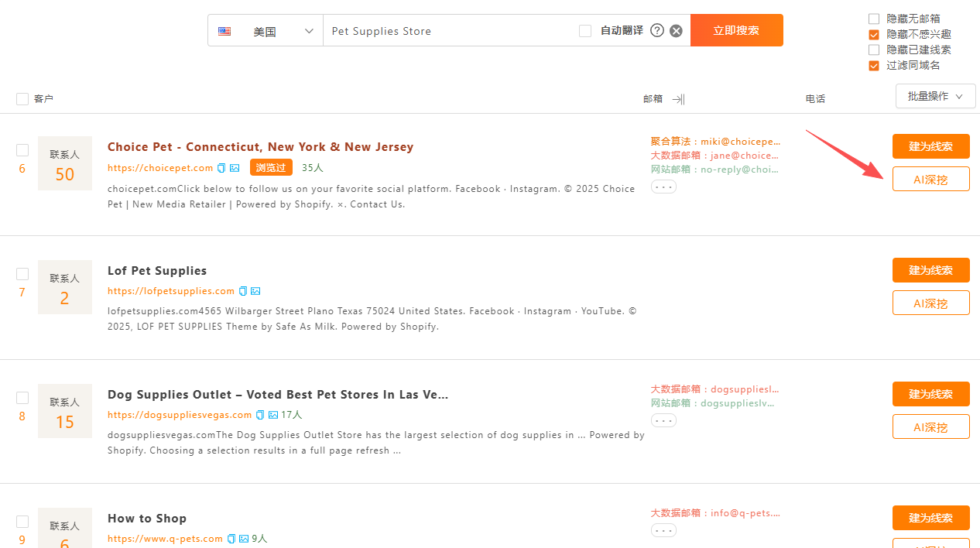Open the 美国 country dropdown
Viewport: 980px width, 548px height.
coord(266,31)
